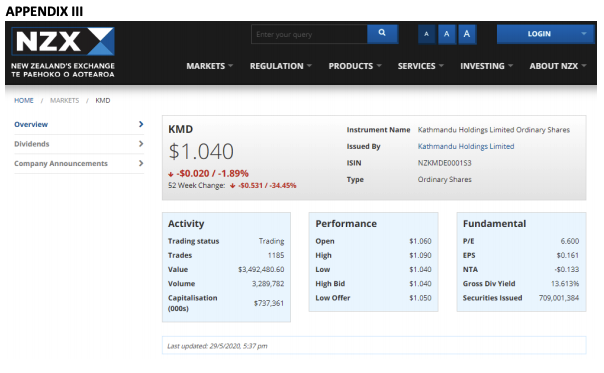Click the Trading status value Trading
The height and width of the screenshot is (373, 604).
(272, 241)
